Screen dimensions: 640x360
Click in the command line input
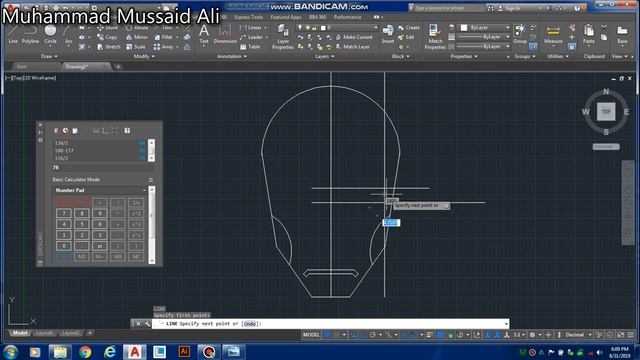331,324
